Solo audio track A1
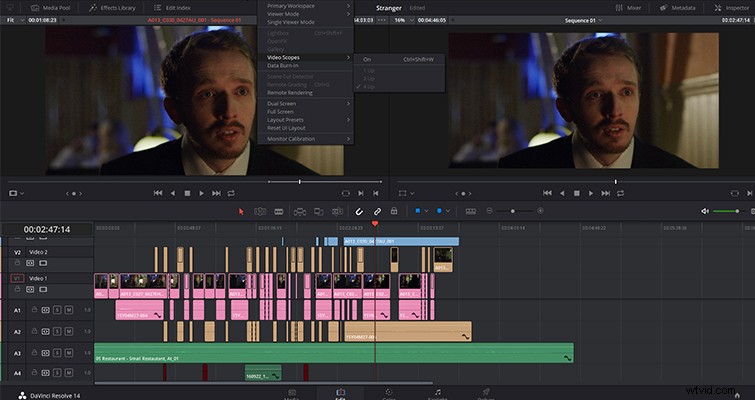This screenshot has width=755, height=400. point(57,310)
